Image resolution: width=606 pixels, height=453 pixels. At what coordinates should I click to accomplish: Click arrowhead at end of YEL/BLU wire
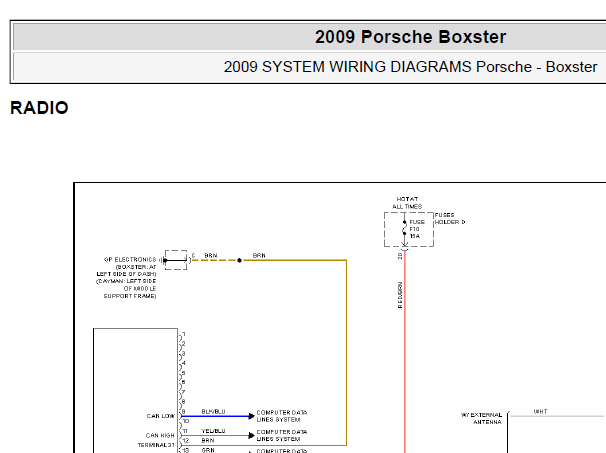pyautogui.click(x=252, y=436)
